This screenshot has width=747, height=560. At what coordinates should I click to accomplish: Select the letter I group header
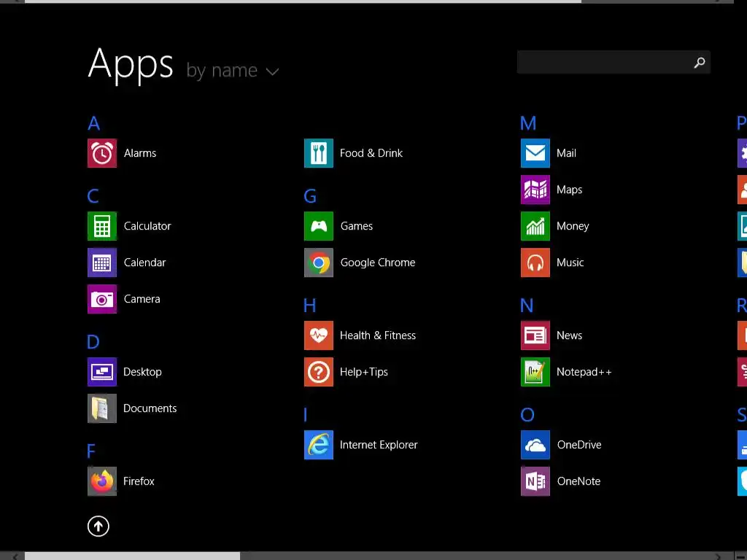pyautogui.click(x=306, y=415)
